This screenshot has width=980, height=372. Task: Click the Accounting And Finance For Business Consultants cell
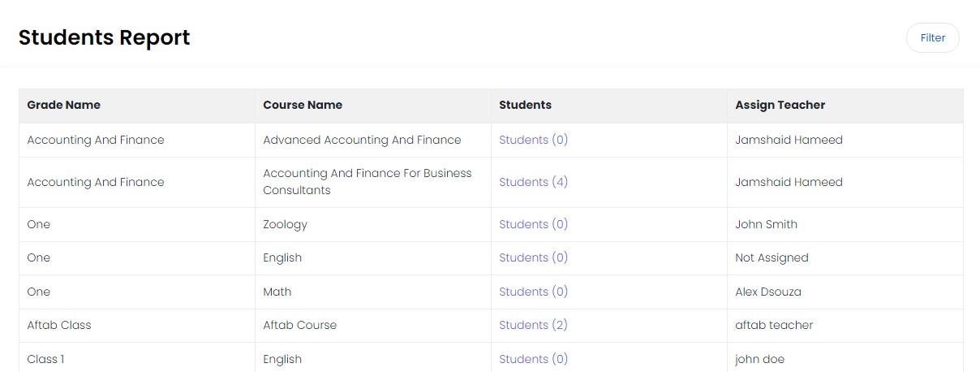tap(367, 182)
